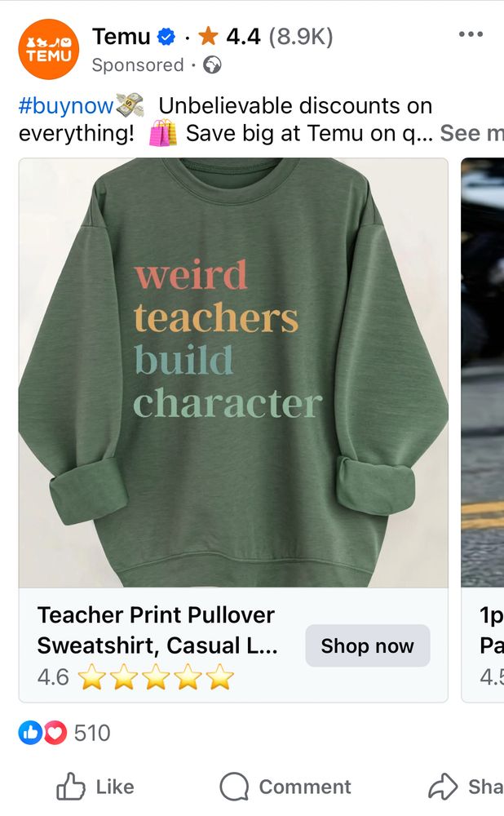Open the 510 reactions count
The height and width of the screenshot is (816, 504).
click(92, 733)
